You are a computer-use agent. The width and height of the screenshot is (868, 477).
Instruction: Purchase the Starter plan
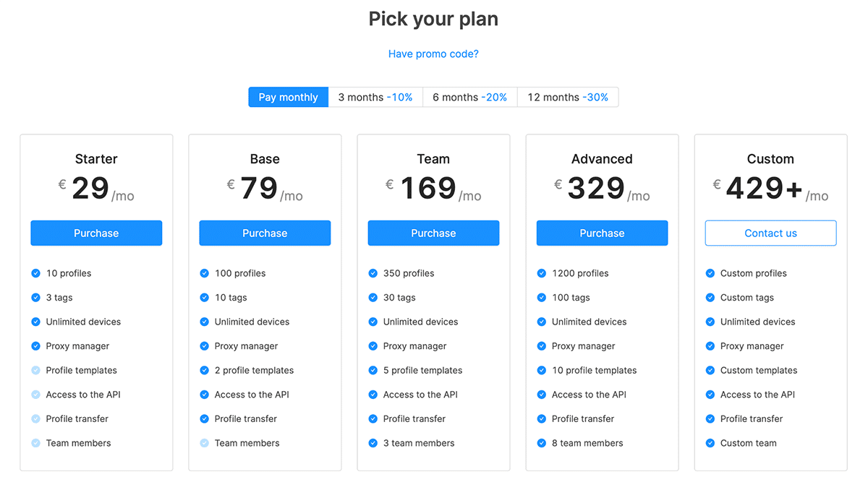coord(96,233)
